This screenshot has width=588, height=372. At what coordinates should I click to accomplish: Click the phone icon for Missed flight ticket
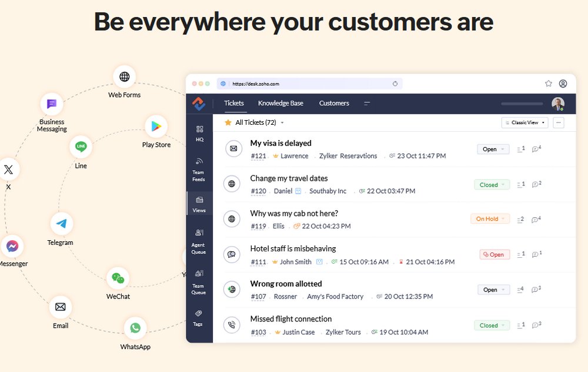click(x=232, y=325)
